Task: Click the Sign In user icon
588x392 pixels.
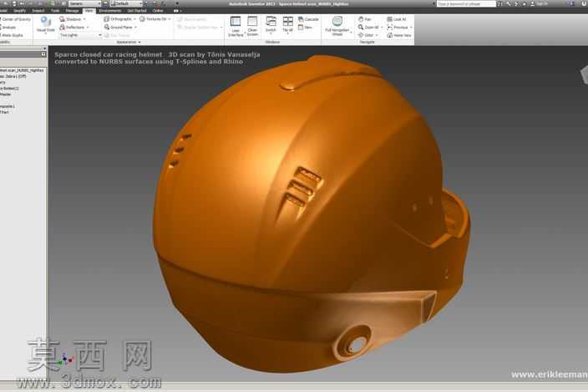Action: 533,3
